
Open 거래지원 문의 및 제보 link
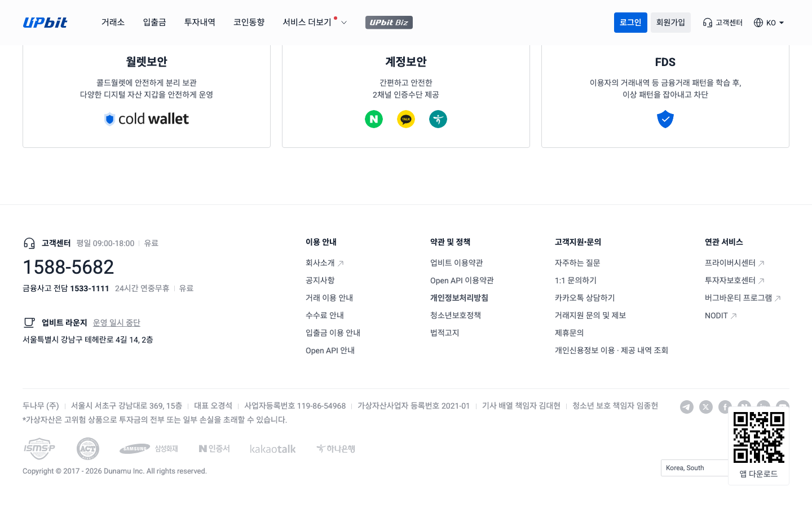click(x=590, y=316)
